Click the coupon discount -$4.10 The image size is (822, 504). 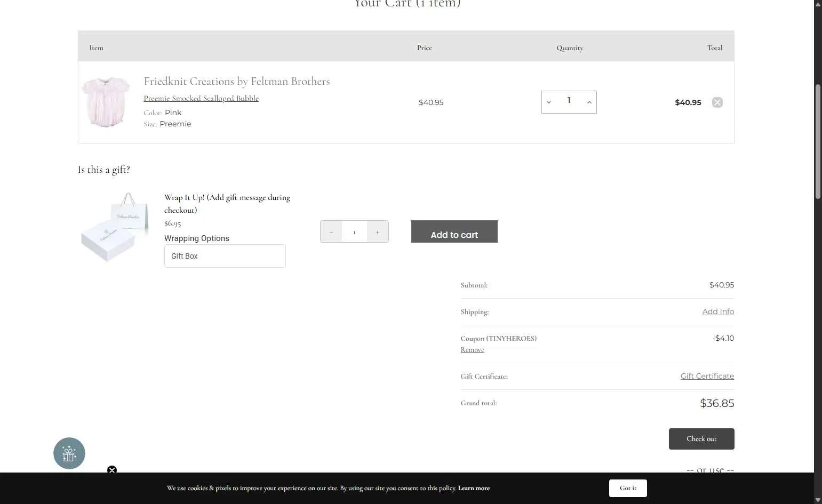(723, 338)
